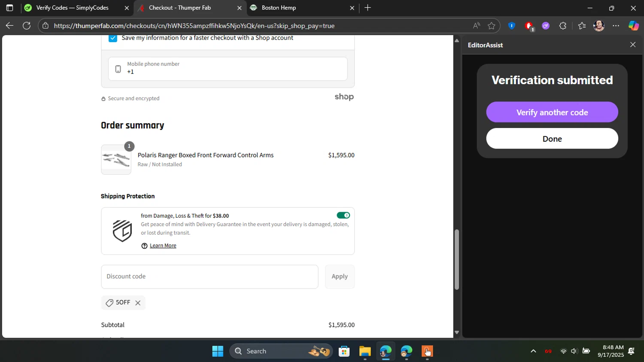Viewport: 644px width, 362px height.
Task: Open Settings and more menu
Action: pyautogui.click(x=616, y=26)
